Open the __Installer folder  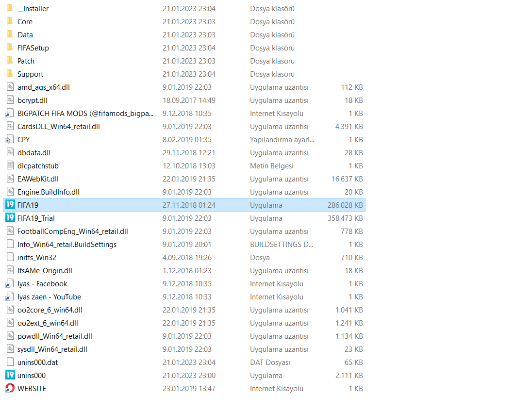point(10,8)
